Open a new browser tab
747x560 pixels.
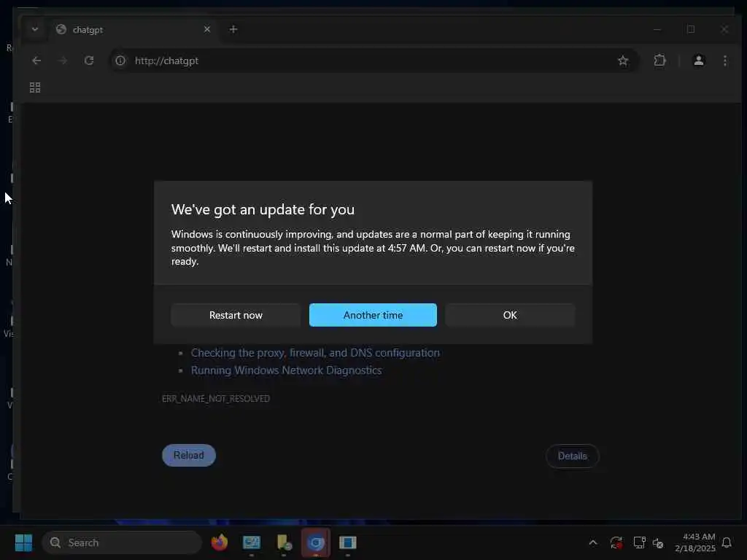[233, 29]
